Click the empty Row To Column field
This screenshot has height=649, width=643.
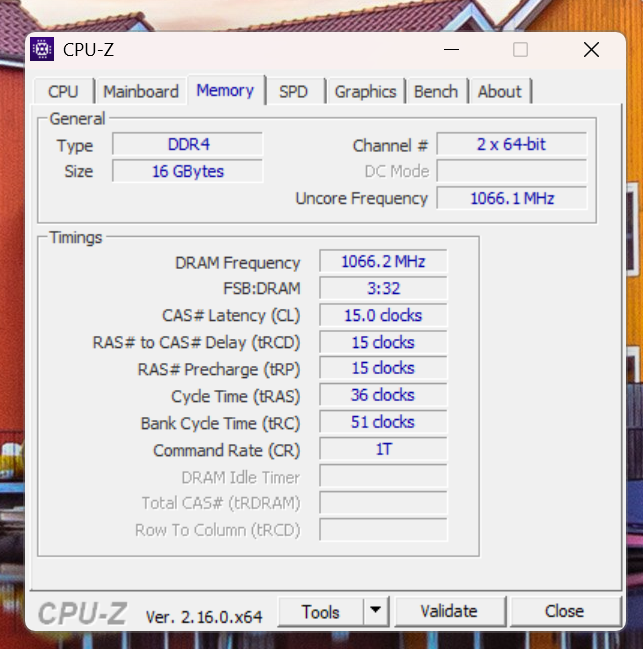coord(383,530)
